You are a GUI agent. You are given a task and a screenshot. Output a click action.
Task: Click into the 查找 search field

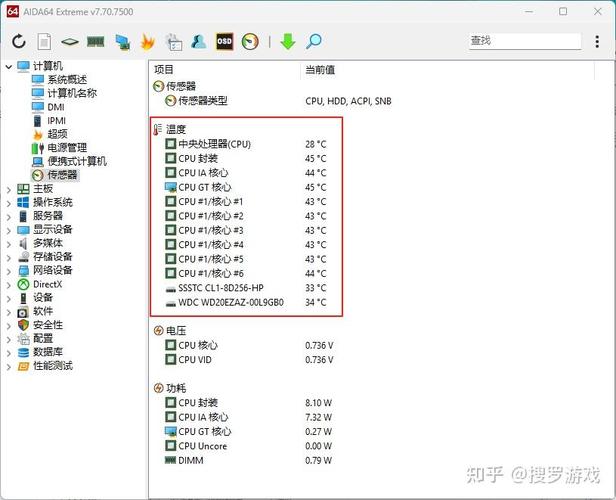(x=525, y=41)
